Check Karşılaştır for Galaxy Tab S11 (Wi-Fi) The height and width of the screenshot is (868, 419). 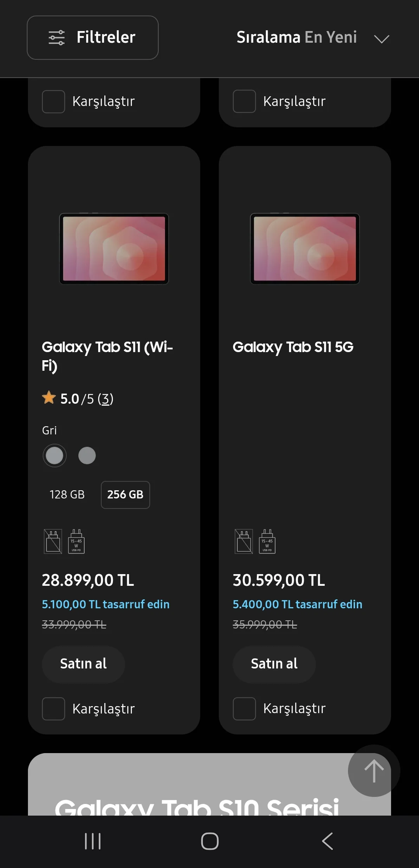pyautogui.click(x=54, y=709)
